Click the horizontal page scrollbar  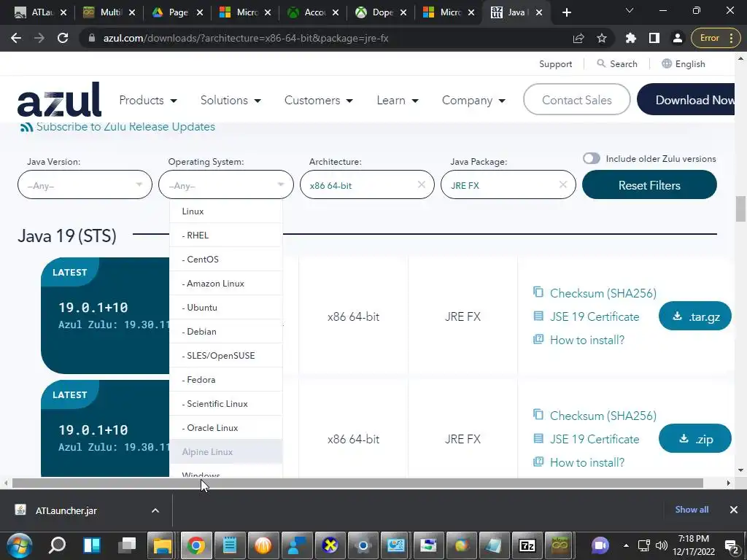[x=357, y=483]
